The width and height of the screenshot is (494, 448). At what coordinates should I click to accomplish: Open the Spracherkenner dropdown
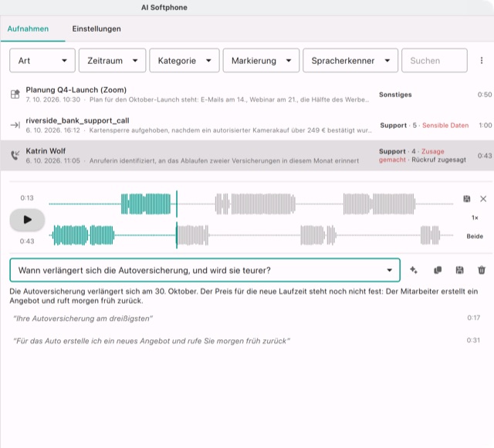(x=350, y=60)
